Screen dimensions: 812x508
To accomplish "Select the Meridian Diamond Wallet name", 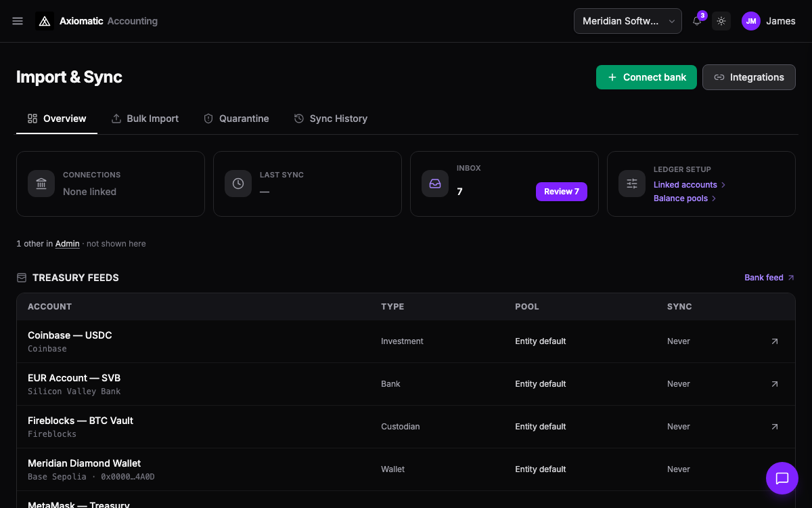I will [85, 463].
